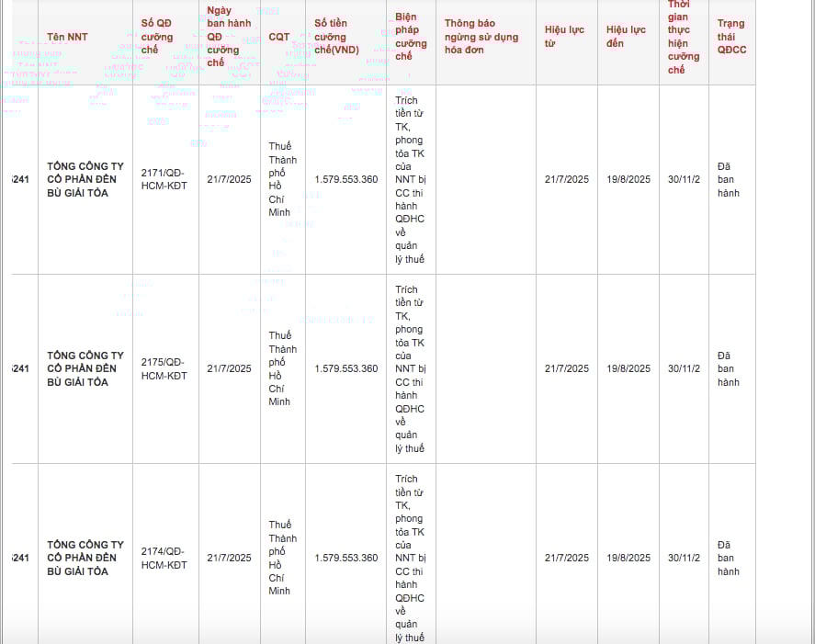Click the enforcement measure text in 2174 row
The height and width of the screenshot is (644, 815).
[410, 558]
